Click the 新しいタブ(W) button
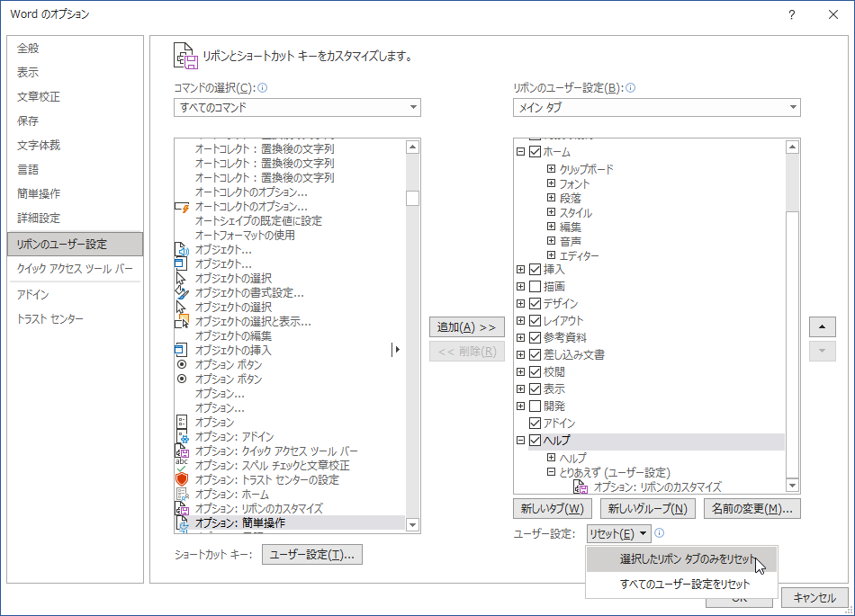The image size is (855, 616). 552,509
